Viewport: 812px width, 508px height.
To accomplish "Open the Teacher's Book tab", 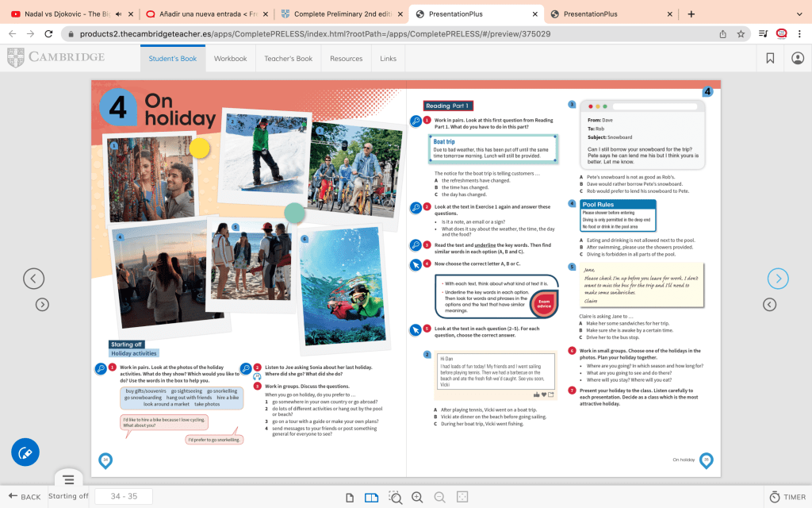I will tap(288, 59).
